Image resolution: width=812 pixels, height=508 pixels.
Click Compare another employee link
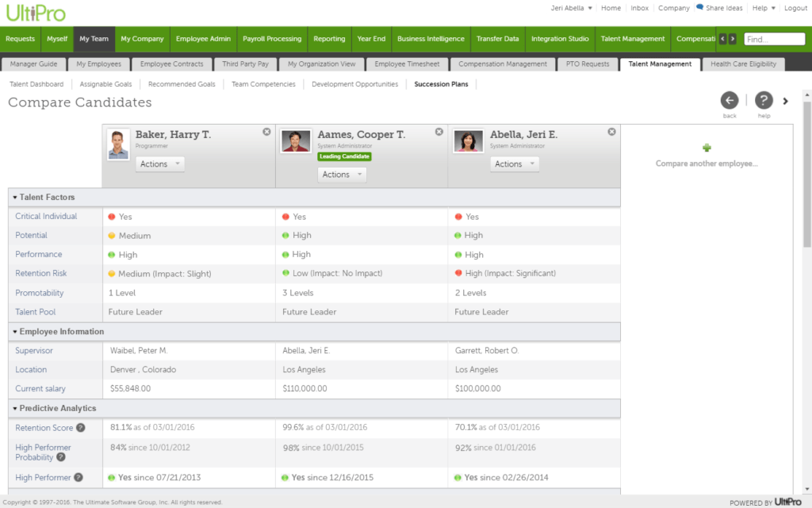pos(707,164)
